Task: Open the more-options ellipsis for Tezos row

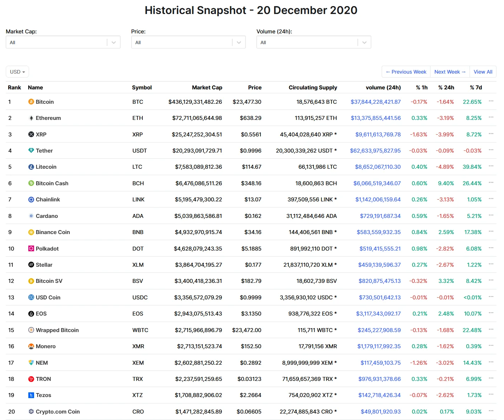Action: [491, 395]
